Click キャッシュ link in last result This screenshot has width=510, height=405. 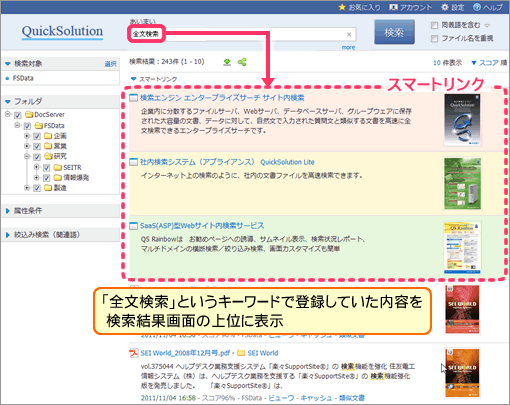[x=316, y=398]
